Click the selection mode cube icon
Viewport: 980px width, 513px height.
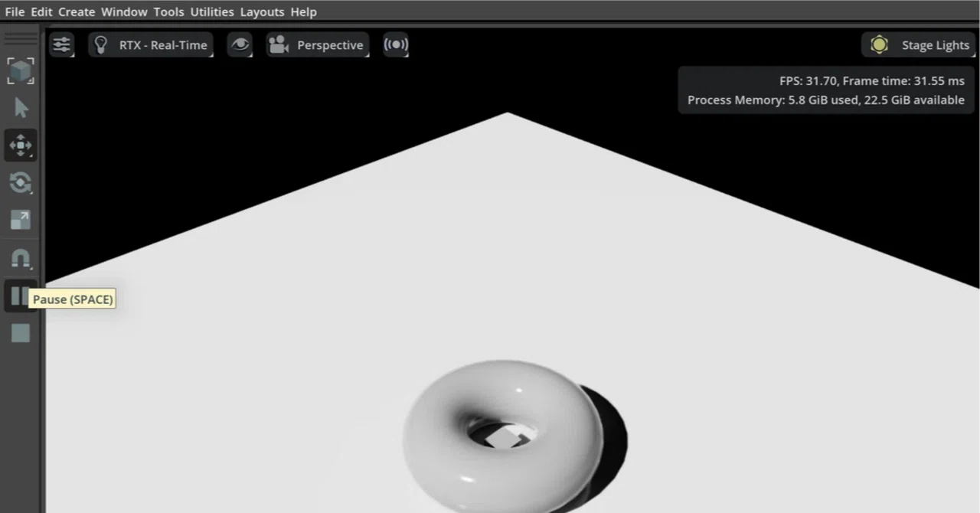tap(21, 70)
